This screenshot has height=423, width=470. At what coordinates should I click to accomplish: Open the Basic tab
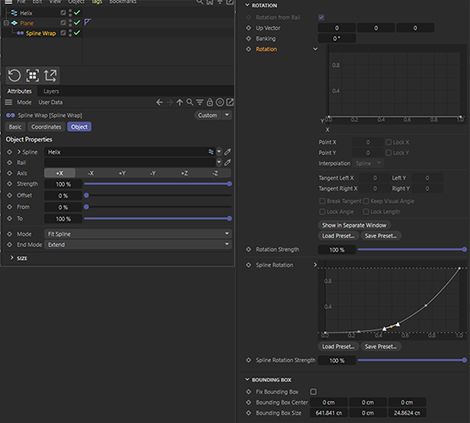(15, 127)
